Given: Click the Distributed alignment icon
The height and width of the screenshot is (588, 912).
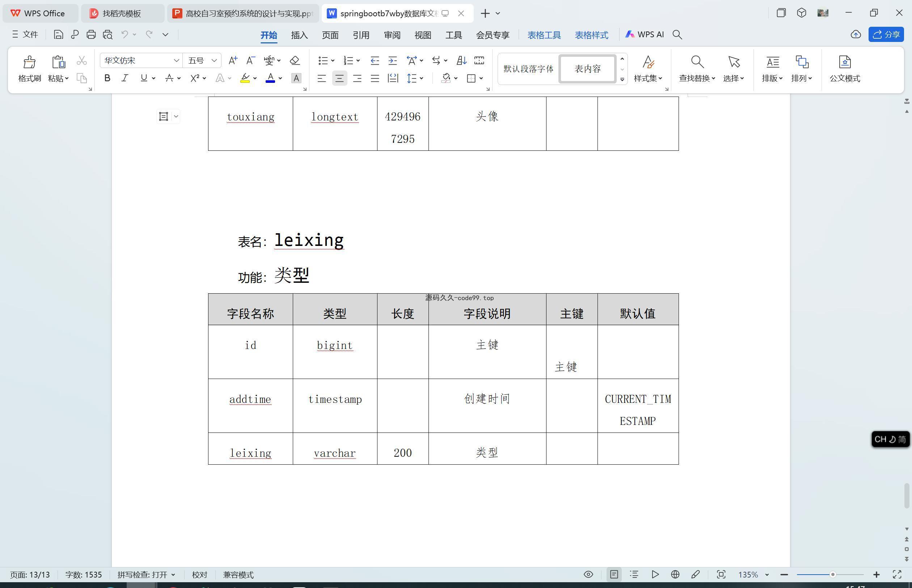Looking at the screenshot, I should (393, 78).
